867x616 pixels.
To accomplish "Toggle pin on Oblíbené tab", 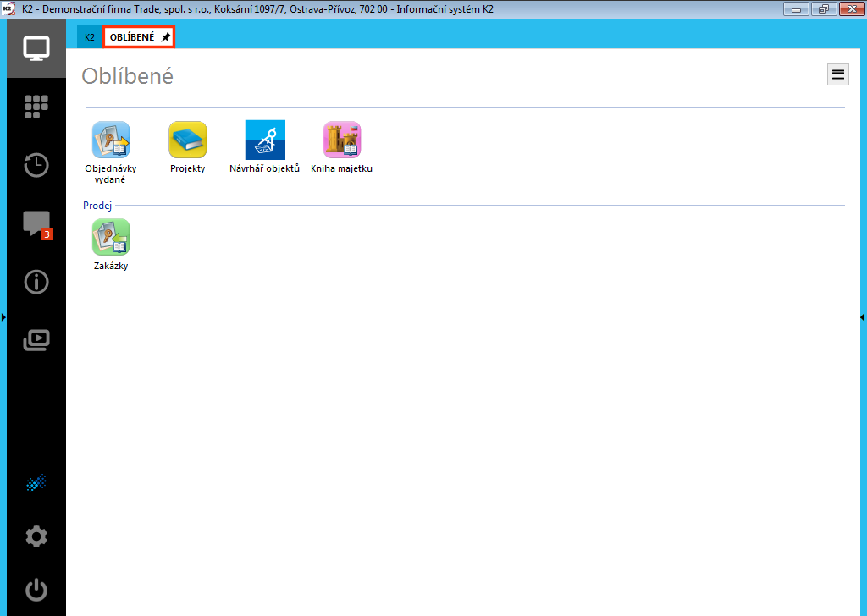I will 166,37.
